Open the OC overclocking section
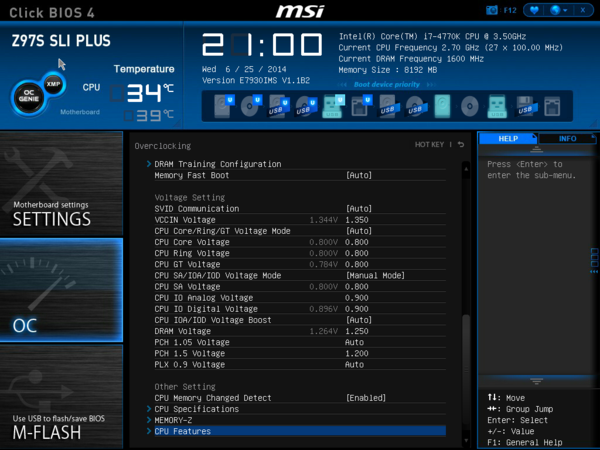Viewport: 600px width, 450px height. pyautogui.click(x=61, y=290)
